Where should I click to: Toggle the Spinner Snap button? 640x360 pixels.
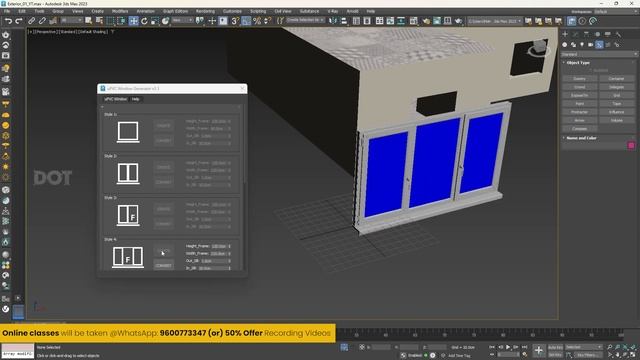point(267,21)
